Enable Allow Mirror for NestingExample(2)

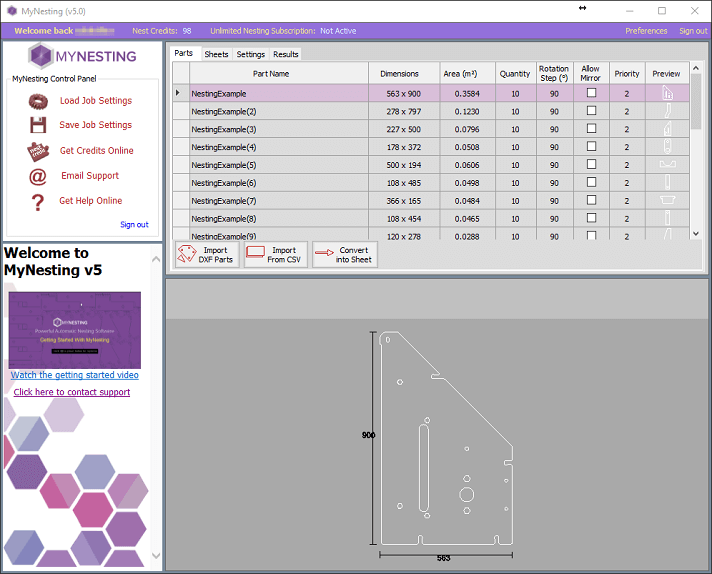click(591, 110)
